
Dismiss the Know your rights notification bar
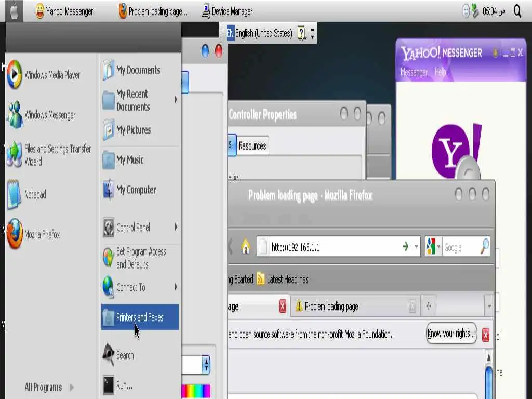[x=486, y=335]
